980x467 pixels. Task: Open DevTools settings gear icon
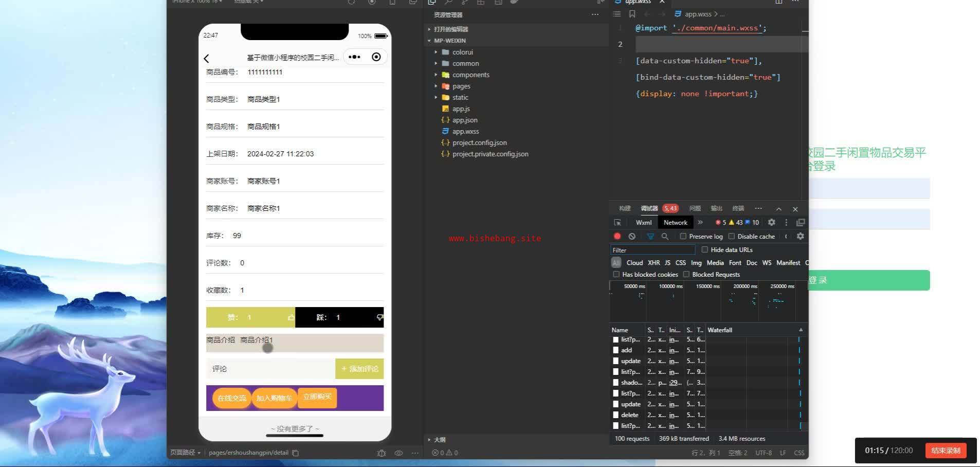771,223
